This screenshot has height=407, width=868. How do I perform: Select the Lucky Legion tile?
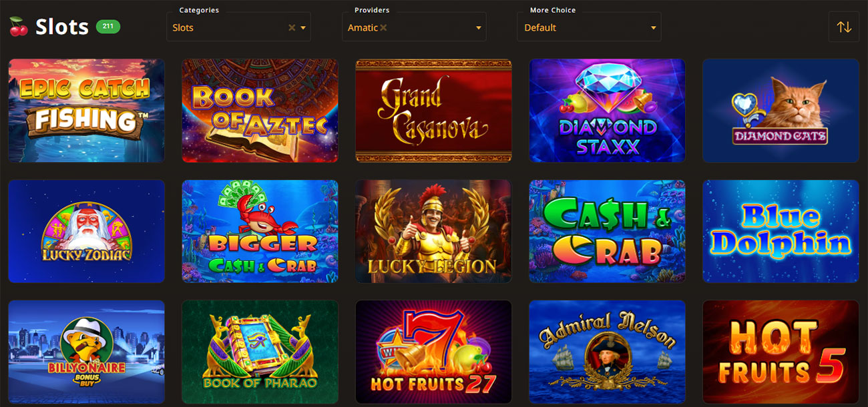pos(433,231)
